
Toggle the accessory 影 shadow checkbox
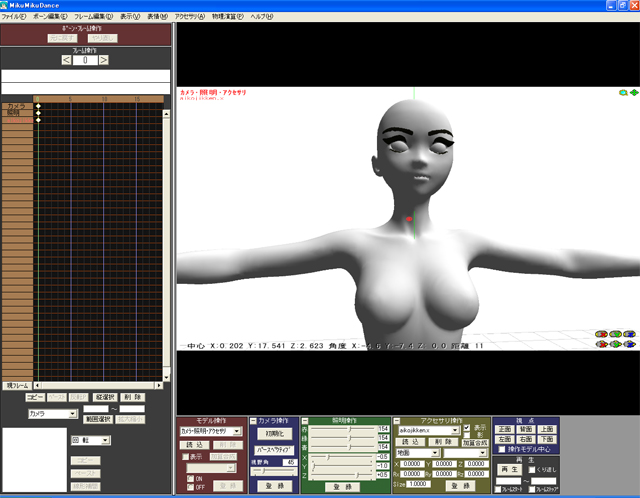click(467, 435)
